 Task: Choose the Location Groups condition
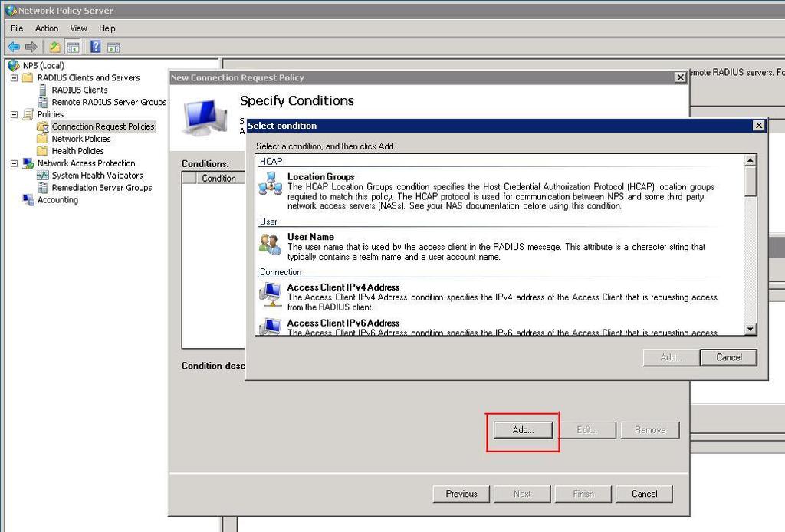(x=488, y=191)
